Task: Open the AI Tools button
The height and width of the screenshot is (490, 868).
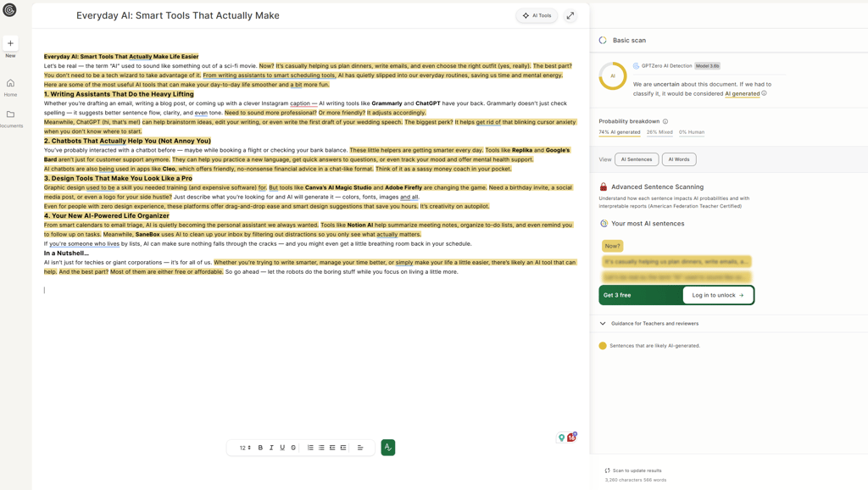Action: click(x=537, y=15)
